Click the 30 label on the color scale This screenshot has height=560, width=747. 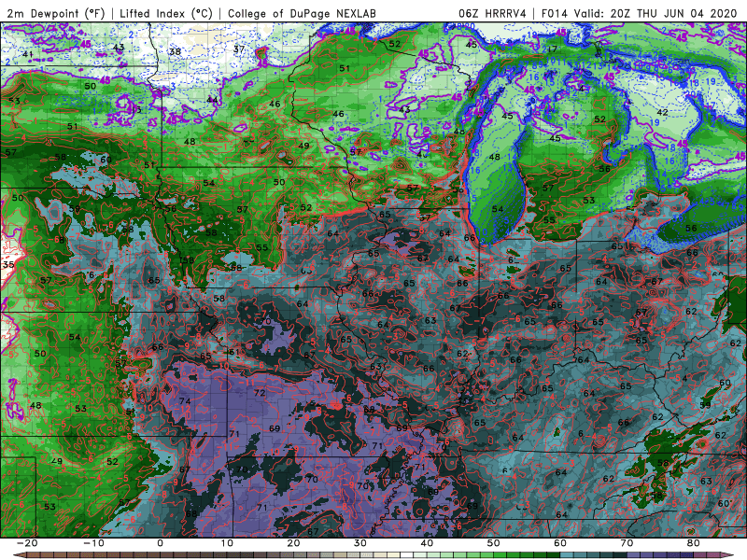360,543
